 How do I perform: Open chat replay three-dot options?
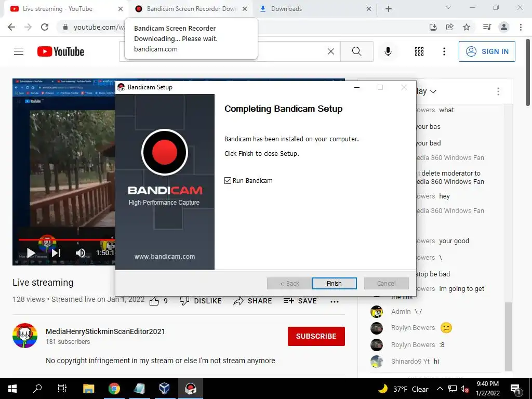pos(498,91)
